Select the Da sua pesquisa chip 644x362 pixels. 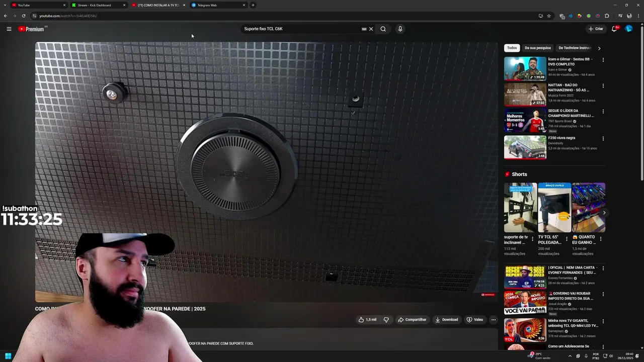(x=537, y=48)
